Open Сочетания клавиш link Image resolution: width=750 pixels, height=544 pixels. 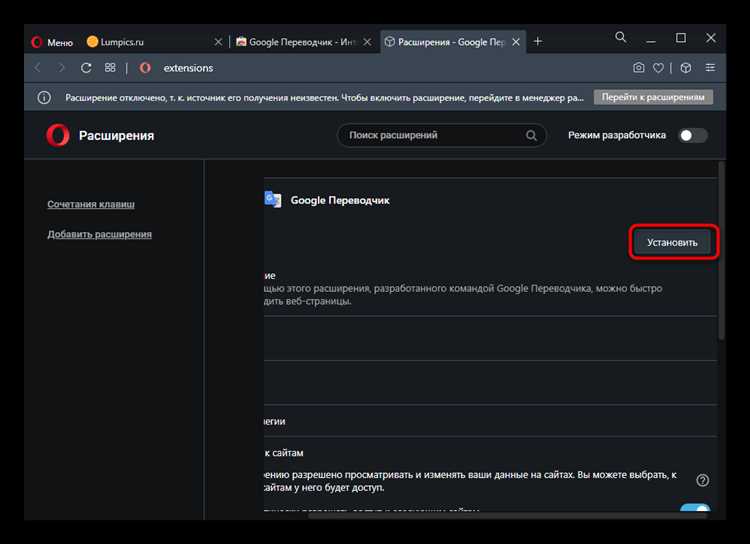pos(91,204)
